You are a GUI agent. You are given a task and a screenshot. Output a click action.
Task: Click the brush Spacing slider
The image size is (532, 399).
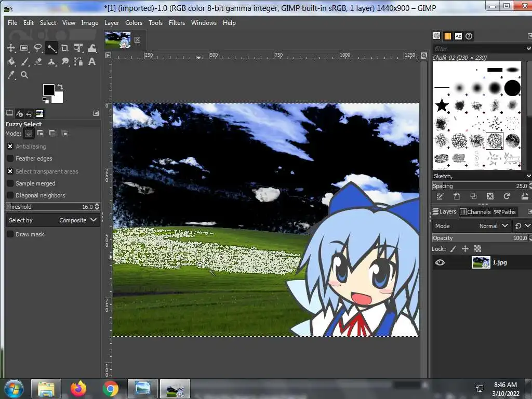[x=479, y=186]
